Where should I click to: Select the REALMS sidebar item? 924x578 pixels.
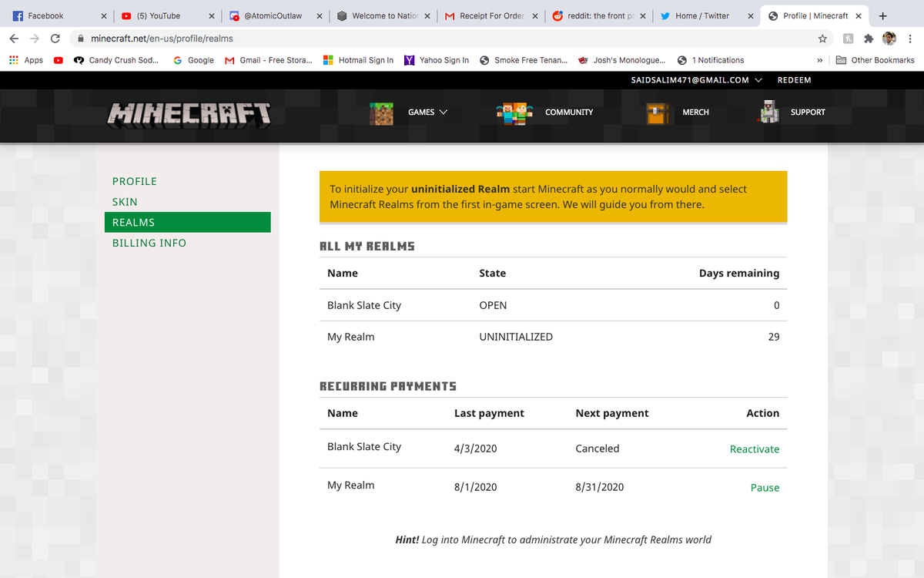[x=187, y=222]
